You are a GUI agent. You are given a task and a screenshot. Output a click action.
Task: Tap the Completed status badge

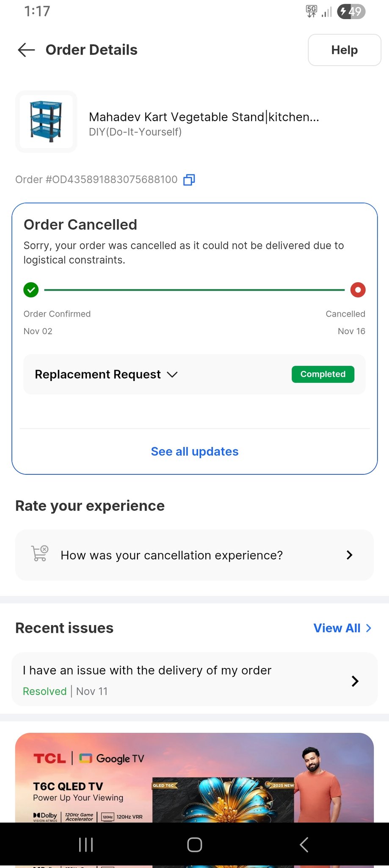(323, 374)
